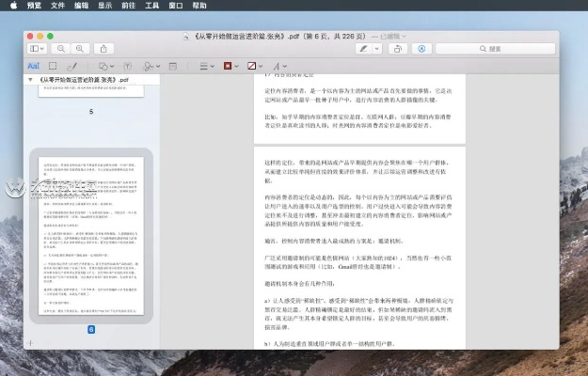Open the 预览 application menu
Viewport: 588px width, 376px height.
34,6
